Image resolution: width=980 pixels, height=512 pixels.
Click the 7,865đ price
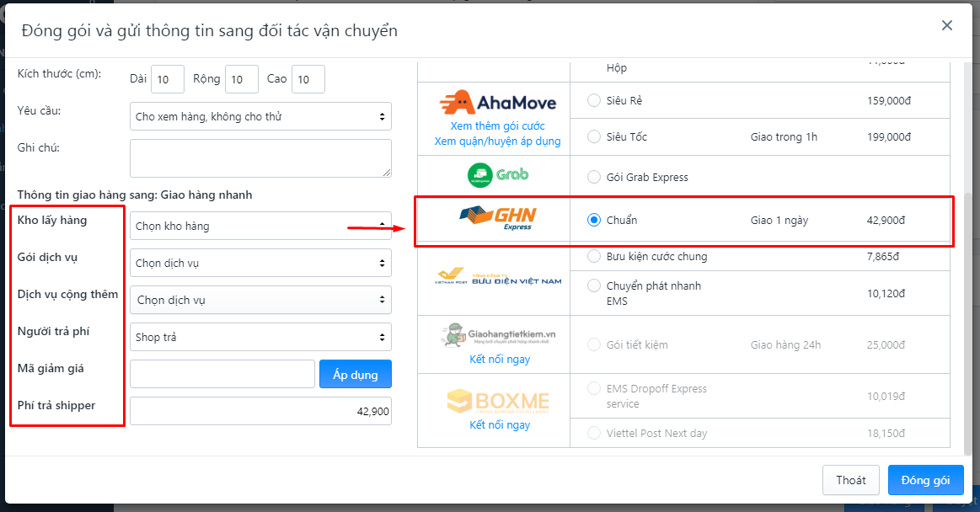883,257
